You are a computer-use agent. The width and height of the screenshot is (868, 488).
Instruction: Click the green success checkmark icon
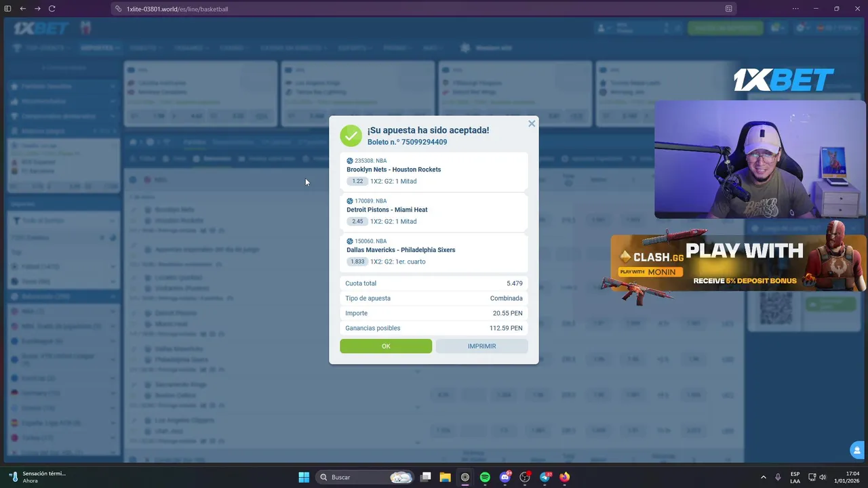click(x=351, y=136)
